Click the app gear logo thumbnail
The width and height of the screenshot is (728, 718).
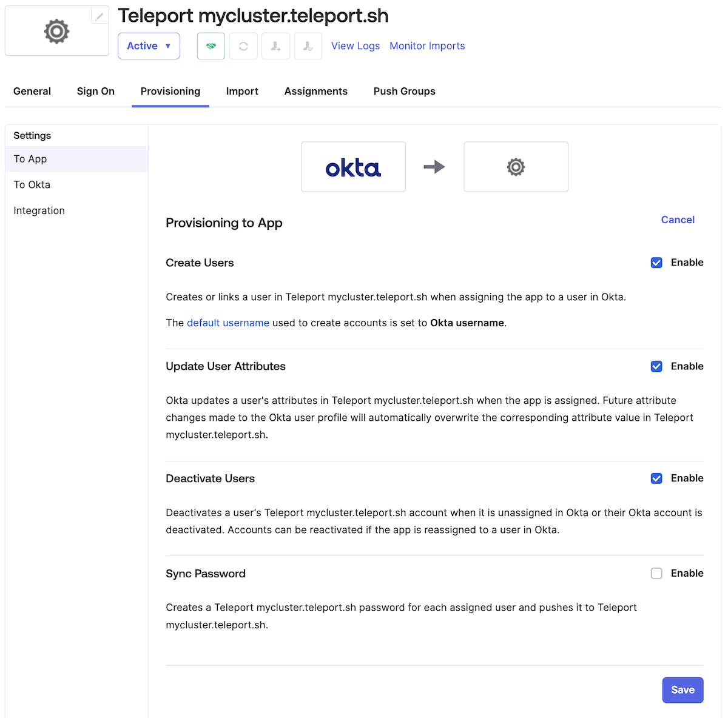tap(56, 31)
